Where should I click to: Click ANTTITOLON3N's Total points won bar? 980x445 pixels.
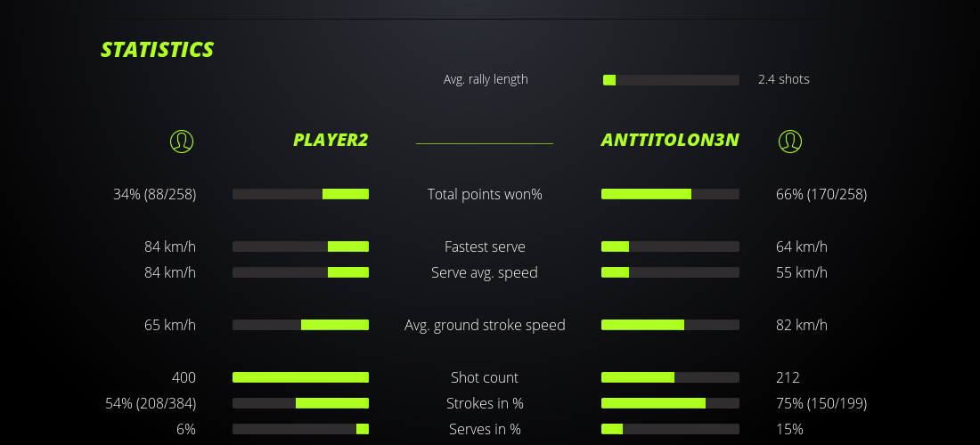coord(670,194)
